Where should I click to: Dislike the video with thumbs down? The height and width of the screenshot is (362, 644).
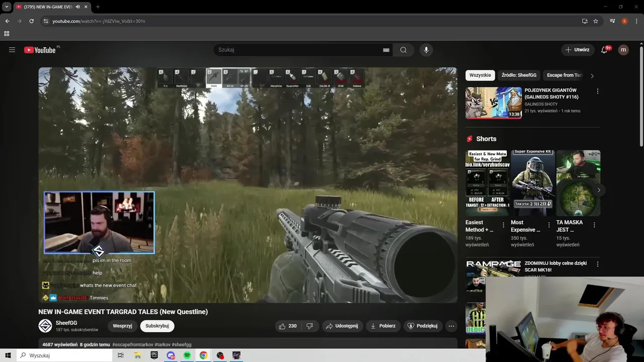pyautogui.click(x=310, y=326)
